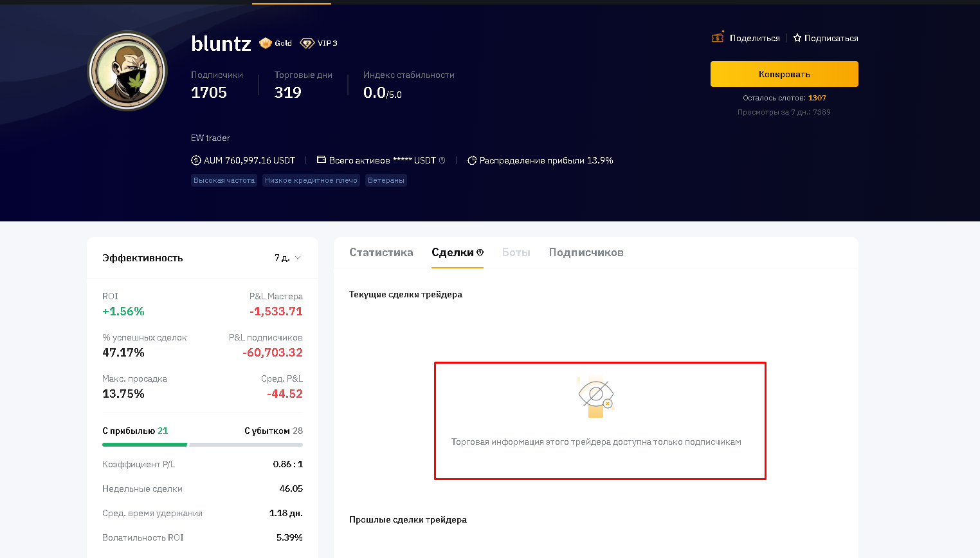The width and height of the screenshot is (980, 558).
Task: Click the Высокая частота tag
Action: [x=224, y=180]
